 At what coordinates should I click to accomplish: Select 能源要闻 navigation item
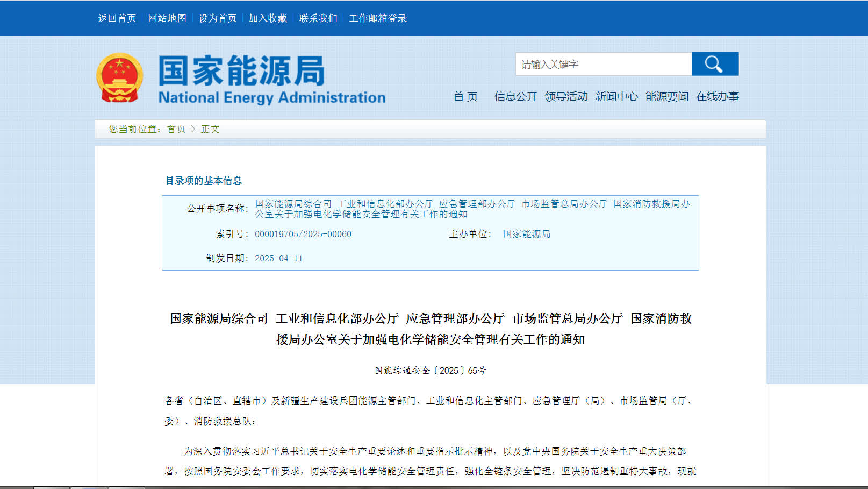tap(667, 96)
